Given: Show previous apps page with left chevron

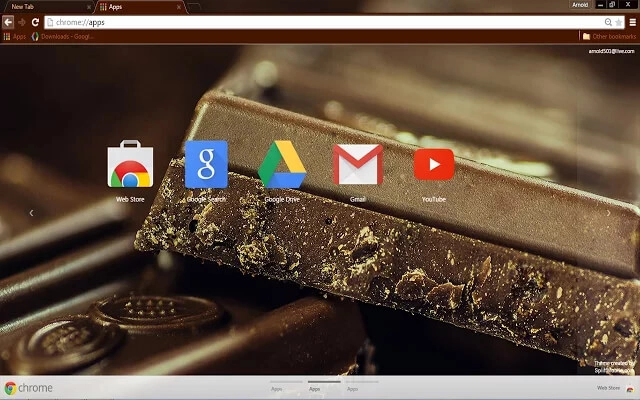Looking at the screenshot, I should point(31,213).
